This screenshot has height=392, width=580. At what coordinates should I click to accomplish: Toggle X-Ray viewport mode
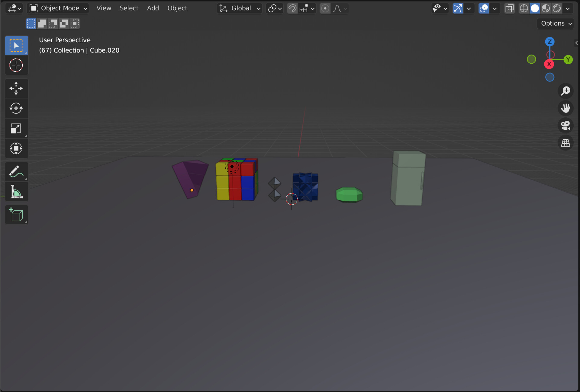click(509, 8)
